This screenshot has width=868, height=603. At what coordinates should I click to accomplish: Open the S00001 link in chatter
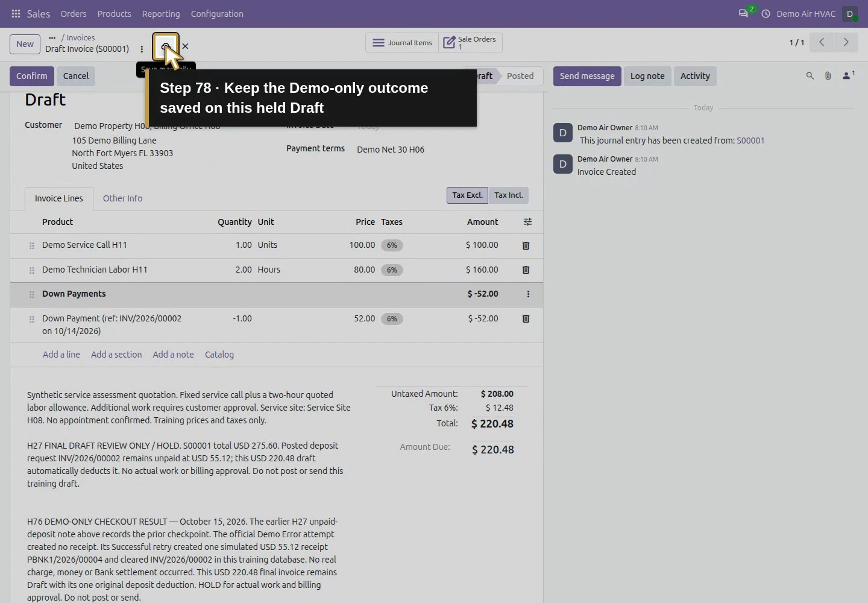pyautogui.click(x=750, y=140)
